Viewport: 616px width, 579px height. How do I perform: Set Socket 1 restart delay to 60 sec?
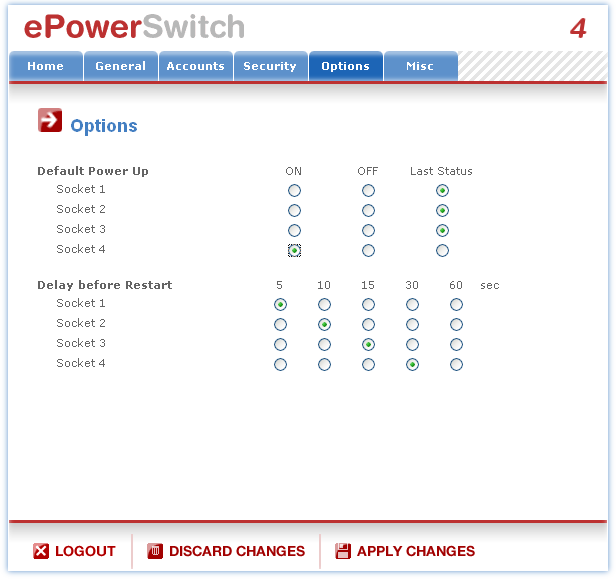click(x=456, y=304)
